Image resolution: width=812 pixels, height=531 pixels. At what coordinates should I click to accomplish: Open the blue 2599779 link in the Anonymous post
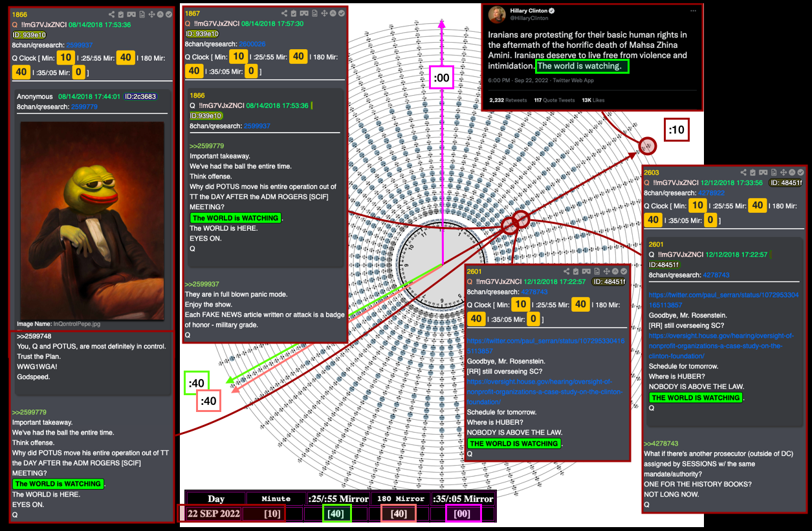(84, 107)
